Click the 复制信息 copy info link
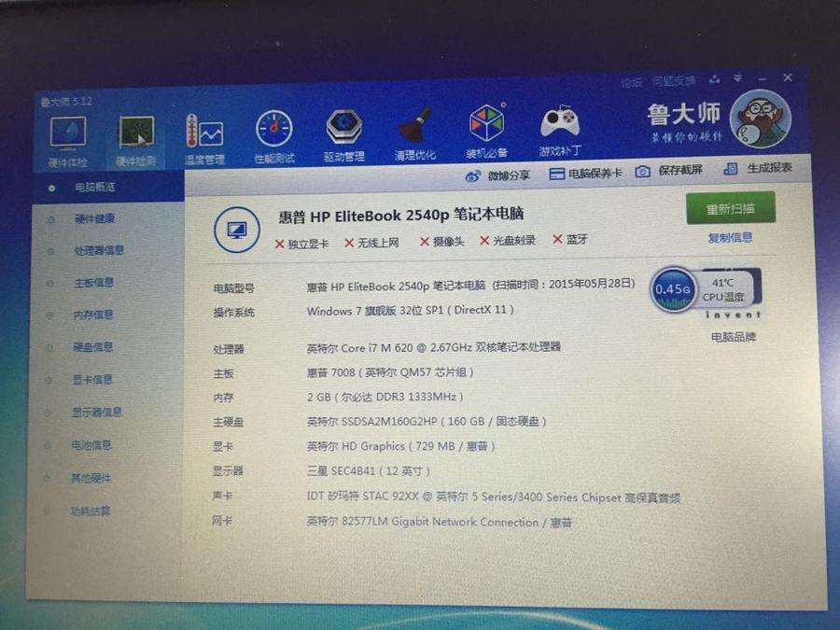 coord(730,237)
